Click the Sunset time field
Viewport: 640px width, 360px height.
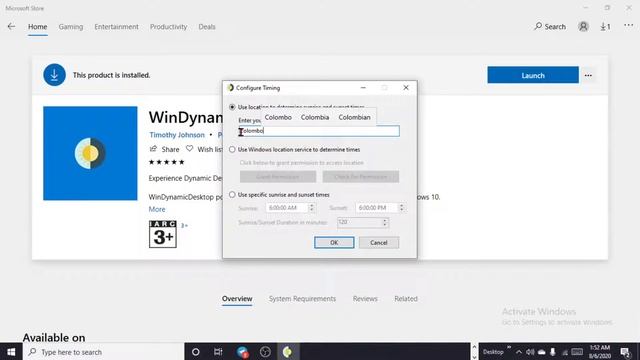pos(377,208)
